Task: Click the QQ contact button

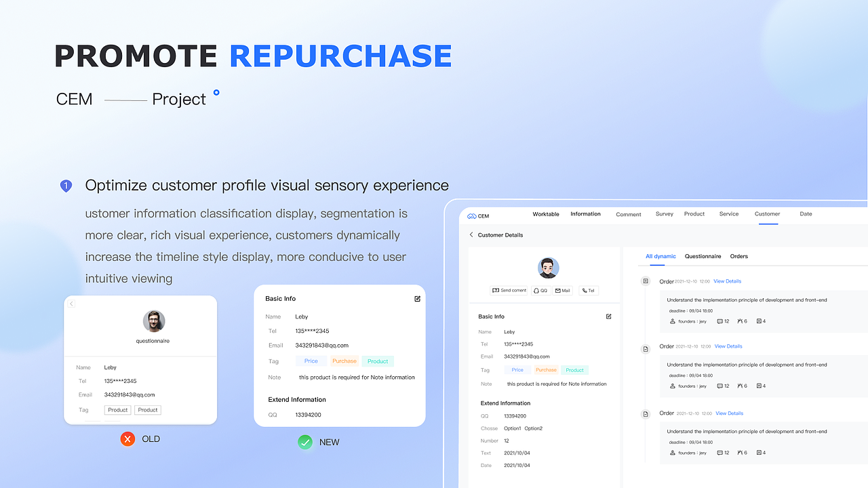Action: [540, 290]
